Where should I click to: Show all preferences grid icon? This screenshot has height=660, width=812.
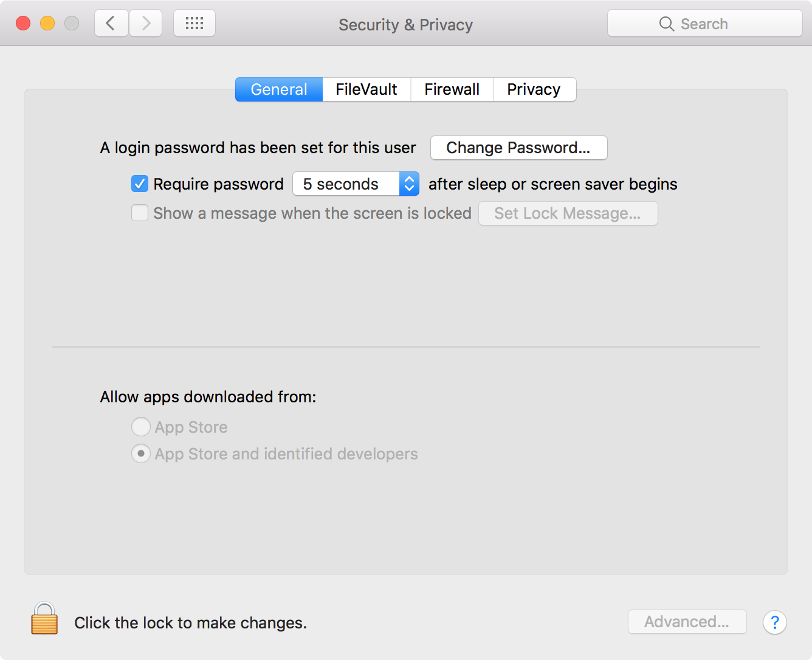[194, 24]
